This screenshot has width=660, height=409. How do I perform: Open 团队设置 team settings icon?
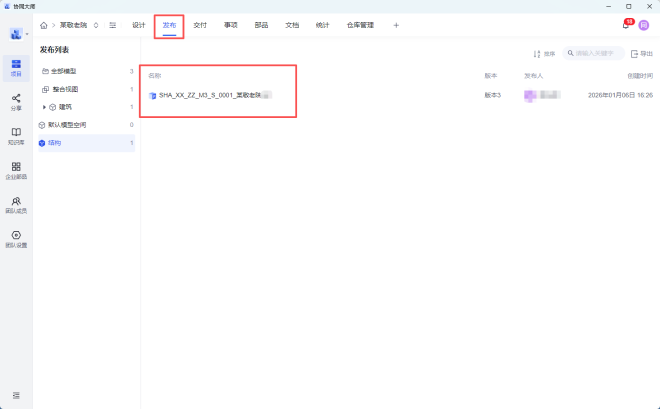16,238
